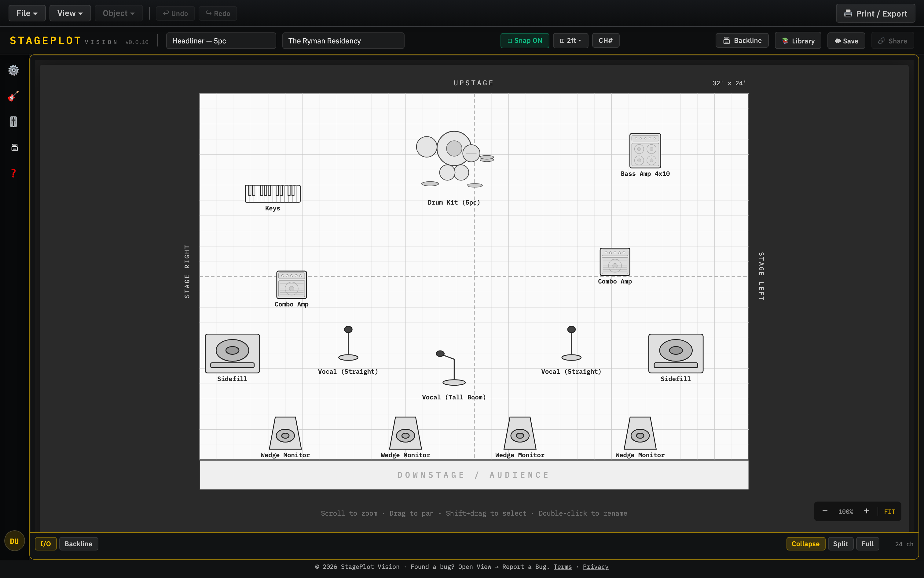This screenshot has height=578, width=924.
Task: Click the 32' × 24' stage dimensions label
Action: (729, 83)
